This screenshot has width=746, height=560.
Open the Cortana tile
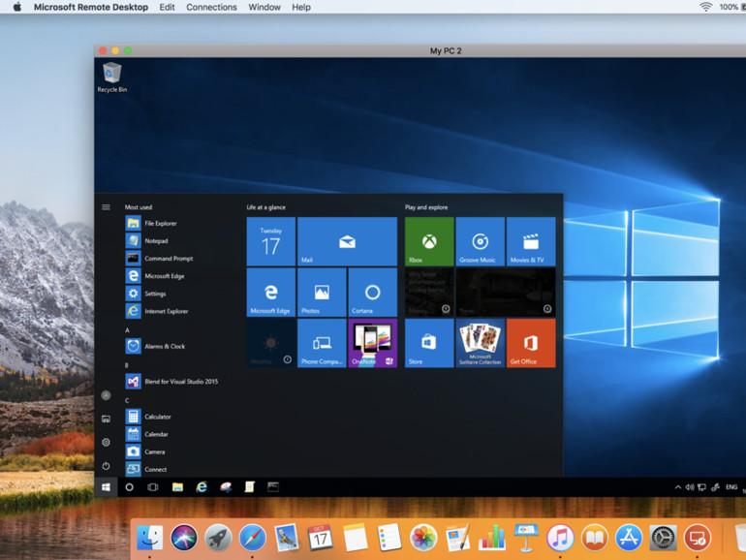pos(372,292)
